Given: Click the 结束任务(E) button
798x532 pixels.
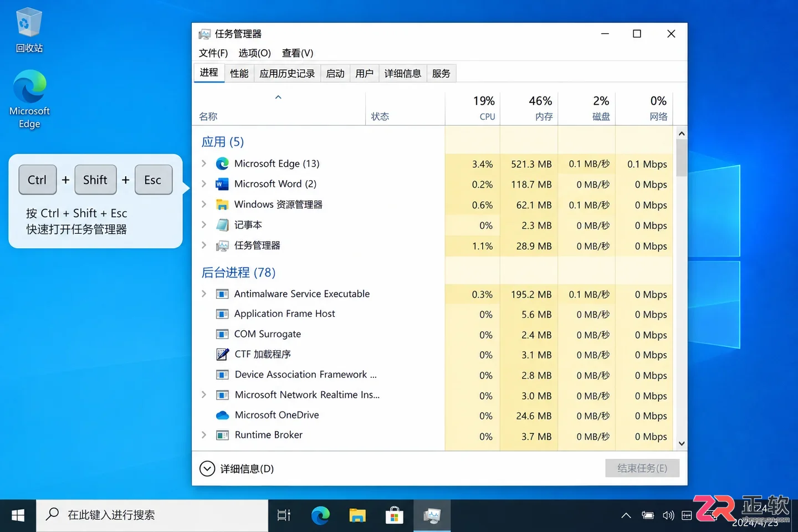Looking at the screenshot, I should [x=642, y=468].
